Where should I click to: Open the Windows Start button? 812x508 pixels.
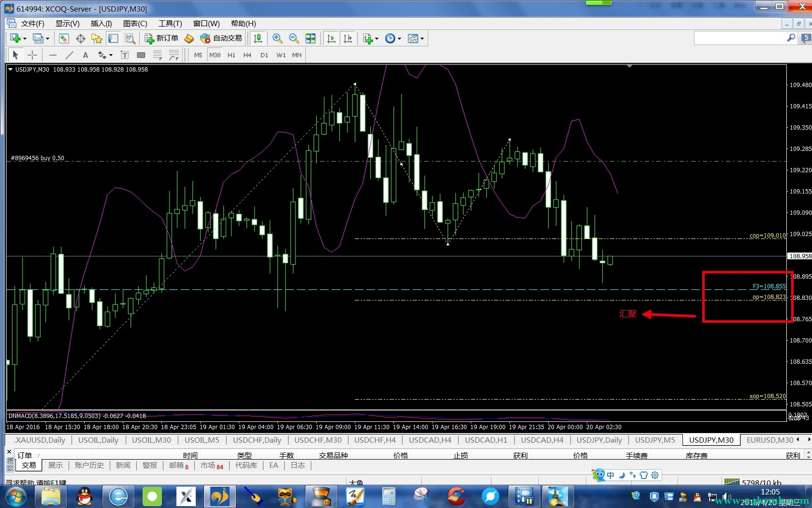[x=15, y=497]
